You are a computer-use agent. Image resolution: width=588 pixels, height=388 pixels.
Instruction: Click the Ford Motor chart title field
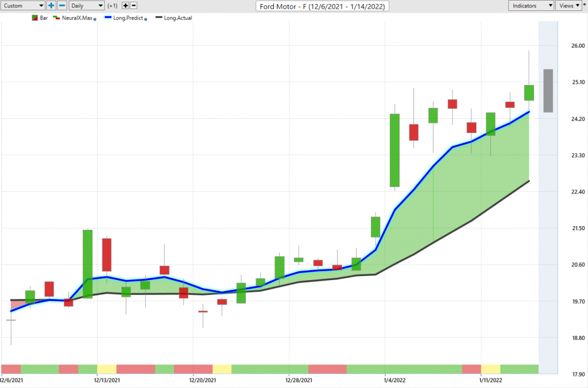323,6
